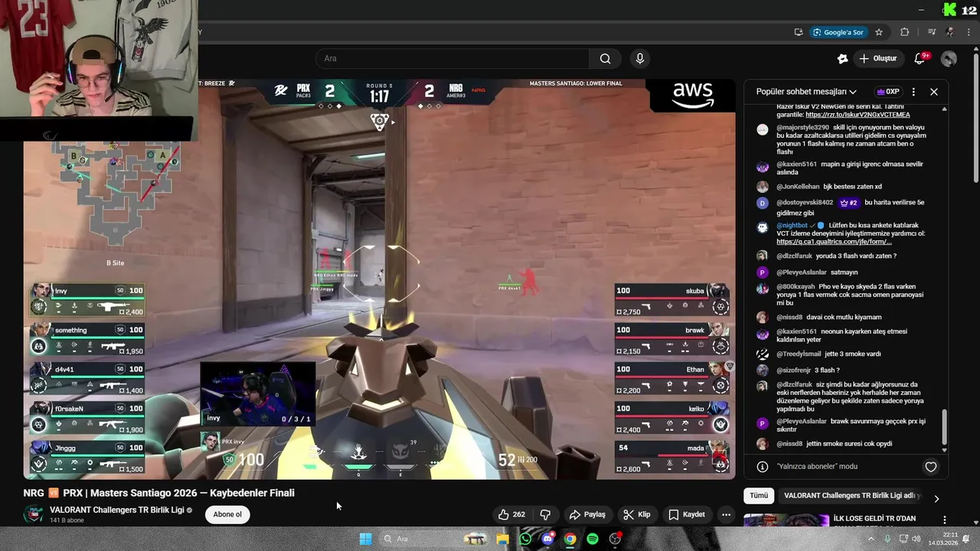Click the YouTube search input field
The height and width of the screenshot is (551, 980).
click(452, 59)
